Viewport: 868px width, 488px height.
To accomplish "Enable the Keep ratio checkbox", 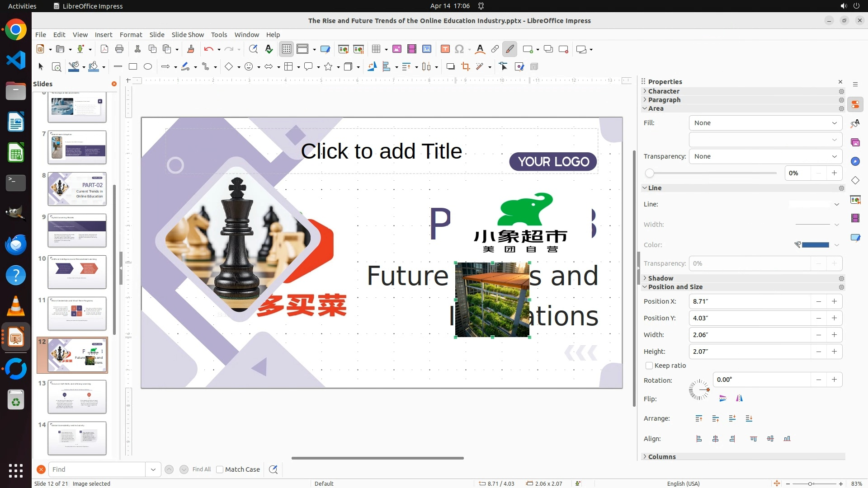I will pos(649,366).
